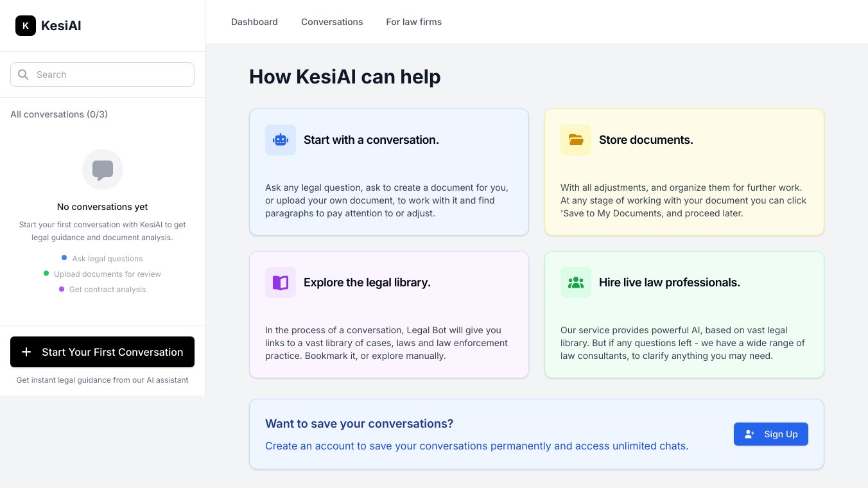Click the green people group icon
Image resolution: width=868 pixels, height=488 pixels.
coord(576,283)
